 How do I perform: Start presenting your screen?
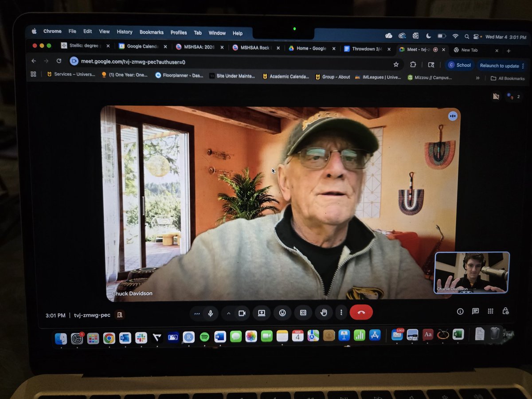tap(262, 313)
